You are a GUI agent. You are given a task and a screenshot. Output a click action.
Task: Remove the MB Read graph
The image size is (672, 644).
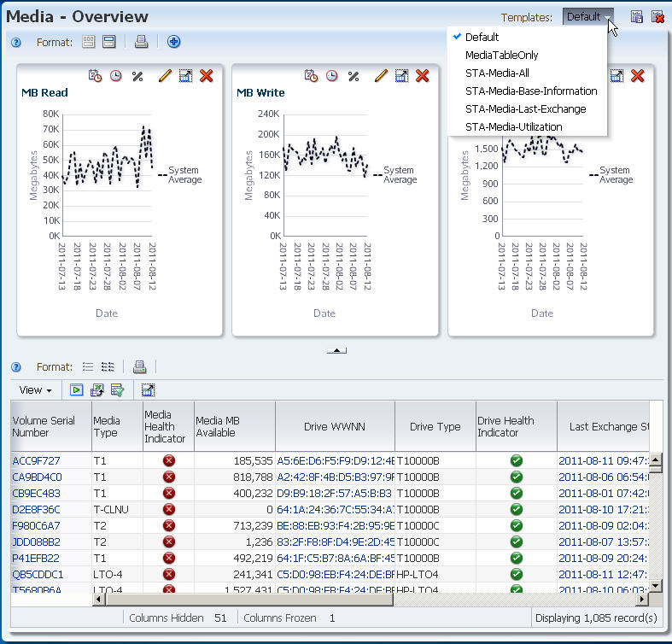point(206,76)
